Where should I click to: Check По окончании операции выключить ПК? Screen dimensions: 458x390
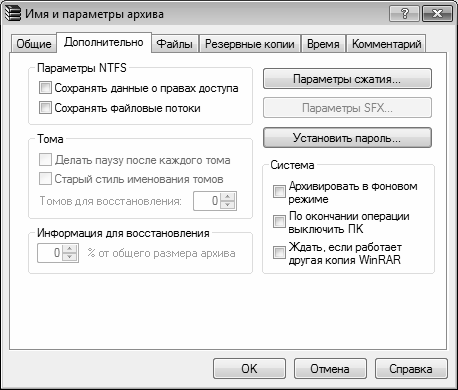[x=279, y=222]
